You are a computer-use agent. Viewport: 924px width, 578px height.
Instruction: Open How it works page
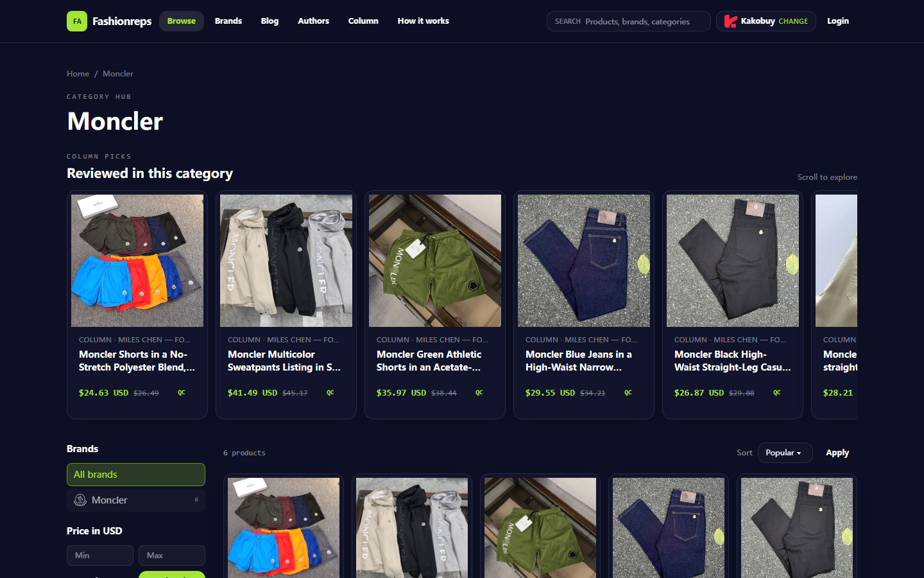(423, 21)
